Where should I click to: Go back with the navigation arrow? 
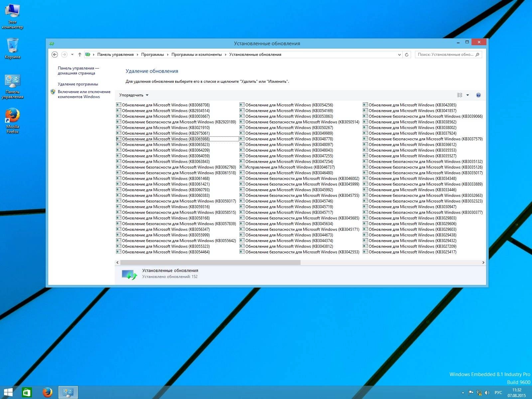tap(55, 55)
